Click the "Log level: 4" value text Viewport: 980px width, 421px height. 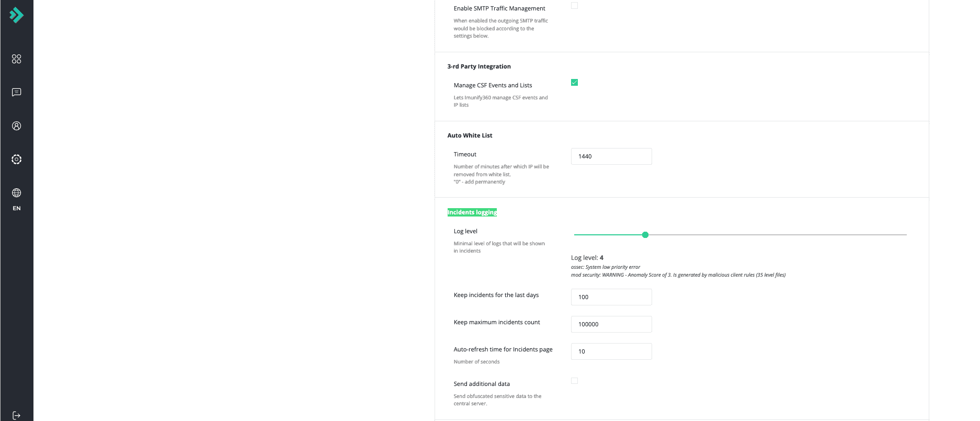coord(587,258)
